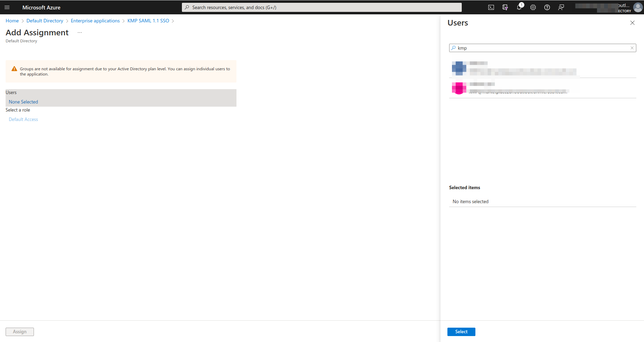Launch Cloud Shell from the top bar

(491, 7)
